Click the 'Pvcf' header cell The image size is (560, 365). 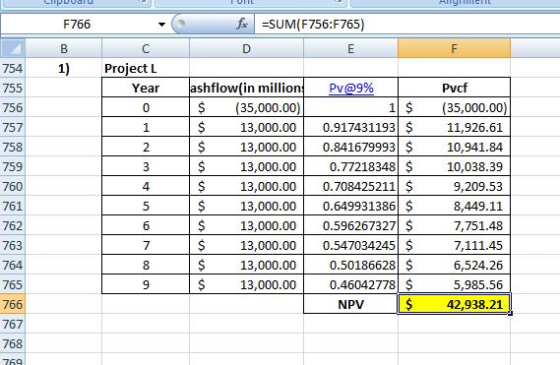(454, 88)
